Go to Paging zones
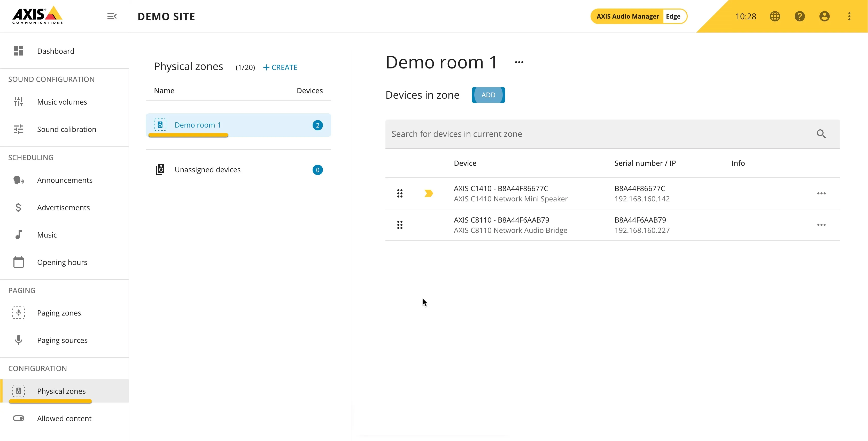Viewport: 868px width, 441px height. pyautogui.click(x=64, y=313)
